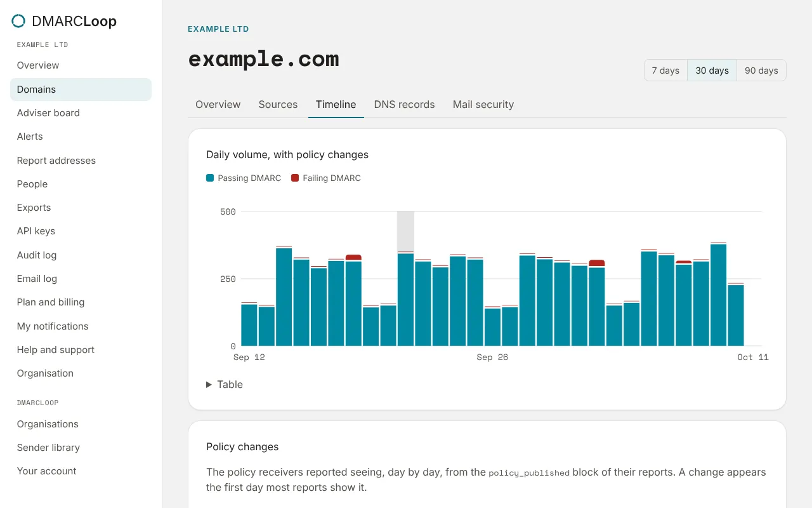Open My notifications

tap(81, 326)
